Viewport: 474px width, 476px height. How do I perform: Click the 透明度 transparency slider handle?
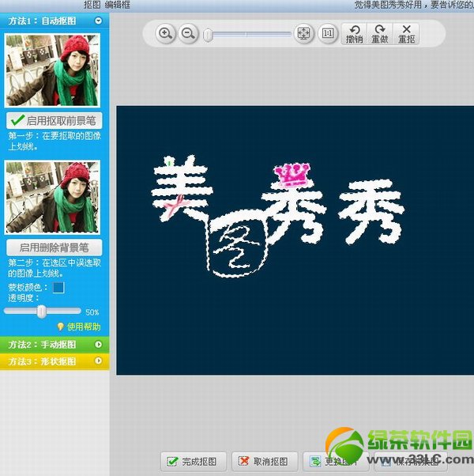[x=42, y=312]
